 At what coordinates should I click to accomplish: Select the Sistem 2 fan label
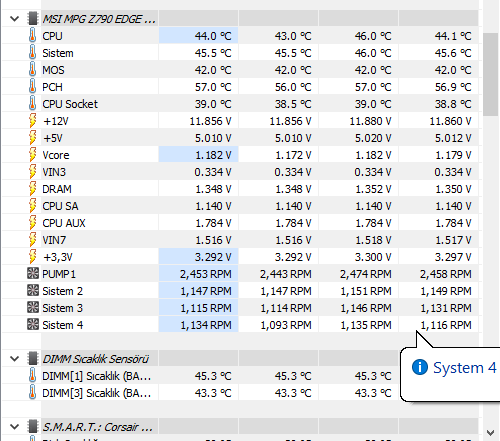tap(62, 291)
